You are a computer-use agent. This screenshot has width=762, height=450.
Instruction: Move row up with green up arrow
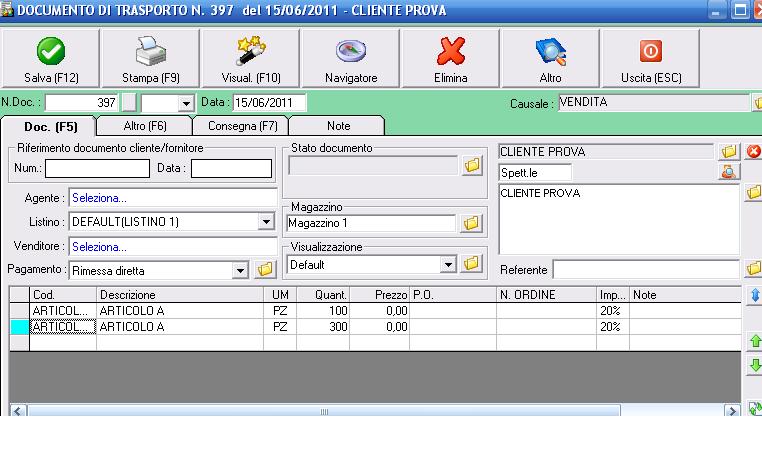[x=755, y=341]
